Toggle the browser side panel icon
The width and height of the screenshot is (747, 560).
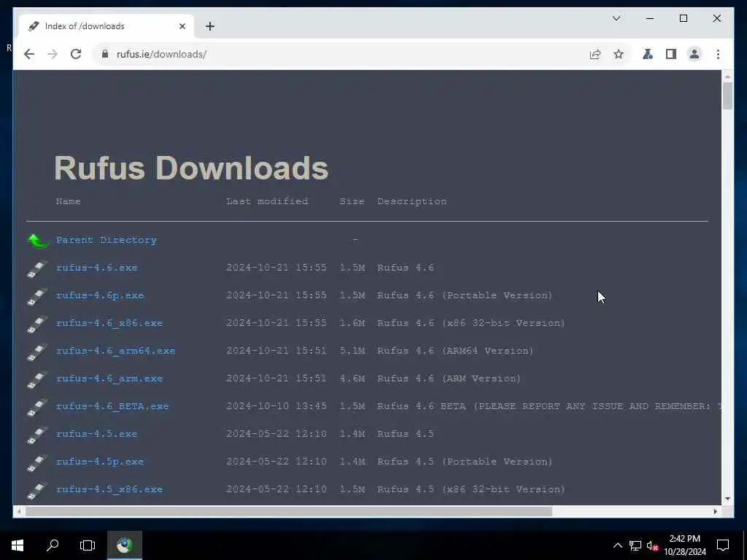(671, 54)
